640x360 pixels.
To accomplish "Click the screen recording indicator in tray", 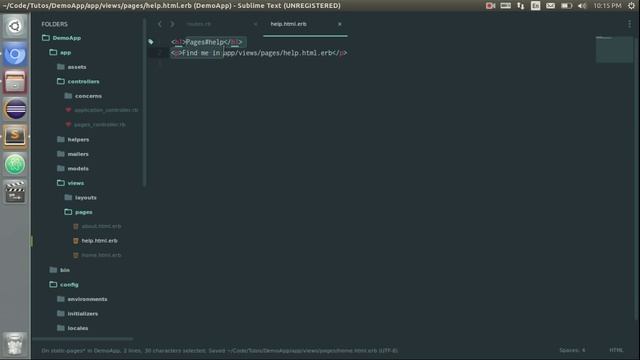I will [x=490, y=6].
